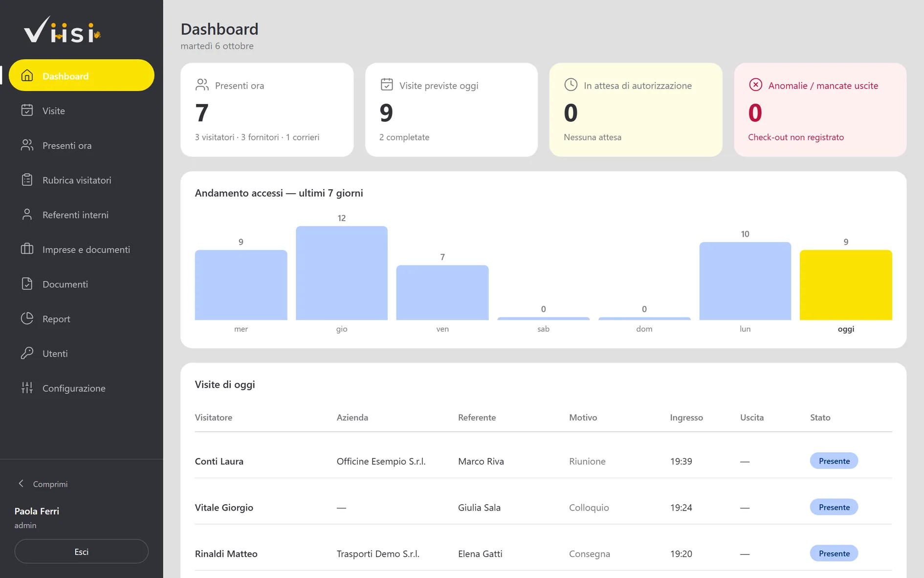This screenshot has width=924, height=578.
Task: Click the Motivo column header
Action: pyautogui.click(x=583, y=418)
